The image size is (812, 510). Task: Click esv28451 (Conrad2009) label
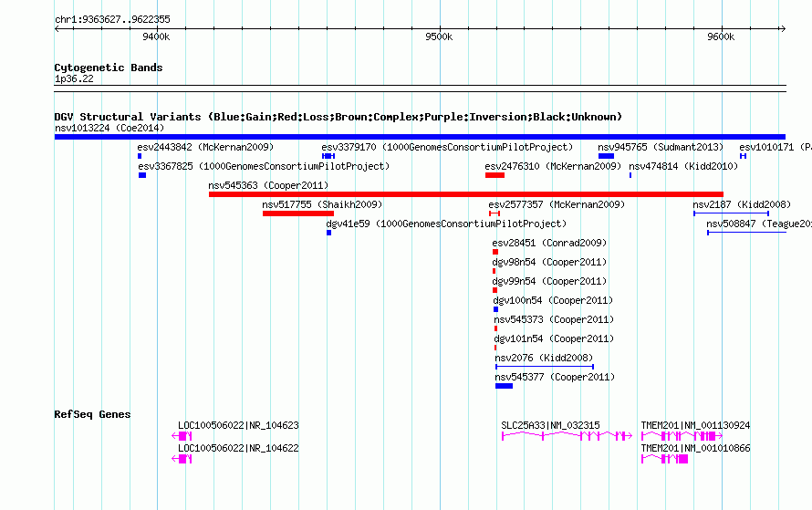pos(549,243)
